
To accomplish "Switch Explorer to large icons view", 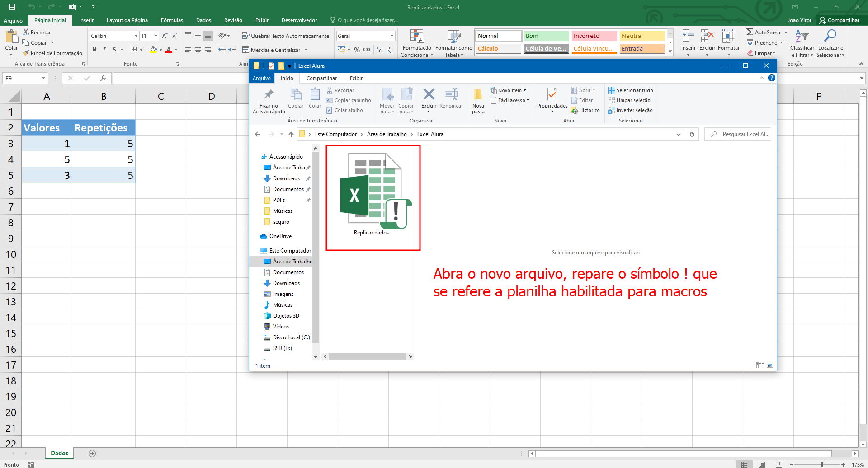I will [x=770, y=365].
